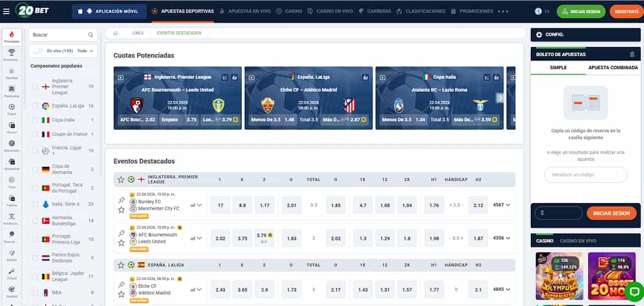The image size is (644, 306).
Task: Check Copa Italia checkbox
Action: tap(35, 120)
